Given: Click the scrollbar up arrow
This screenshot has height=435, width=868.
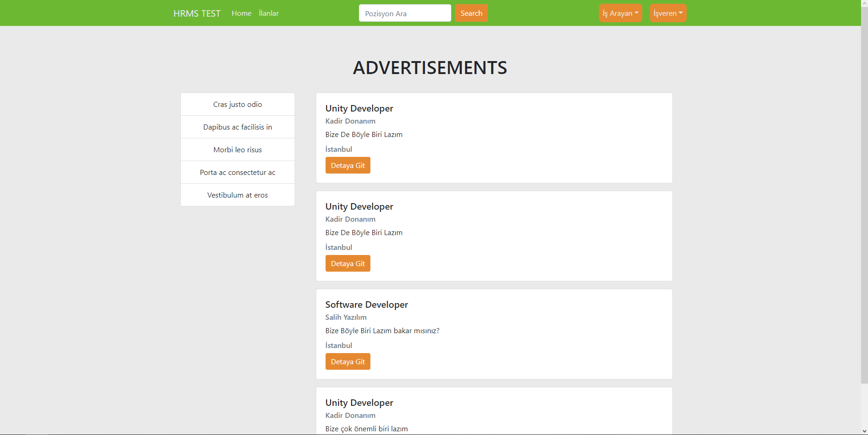Looking at the screenshot, I should (864, 3).
